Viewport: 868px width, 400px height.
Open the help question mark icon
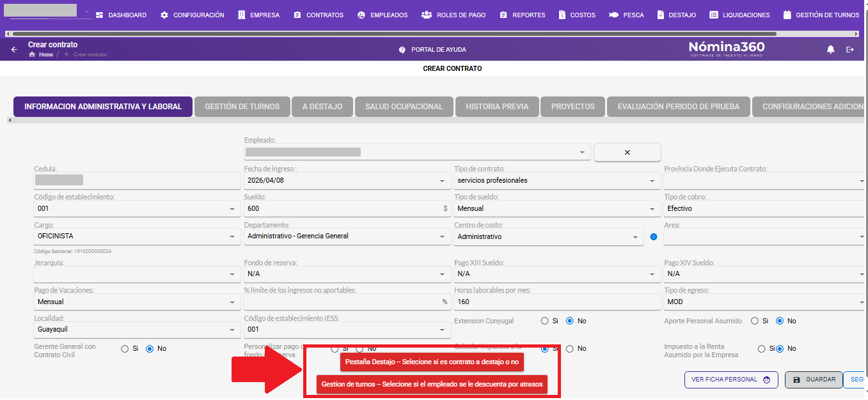click(x=402, y=49)
